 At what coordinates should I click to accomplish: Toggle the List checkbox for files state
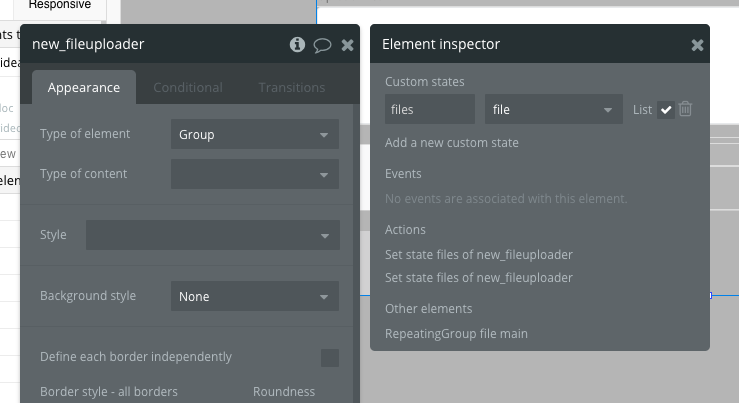coord(666,109)
